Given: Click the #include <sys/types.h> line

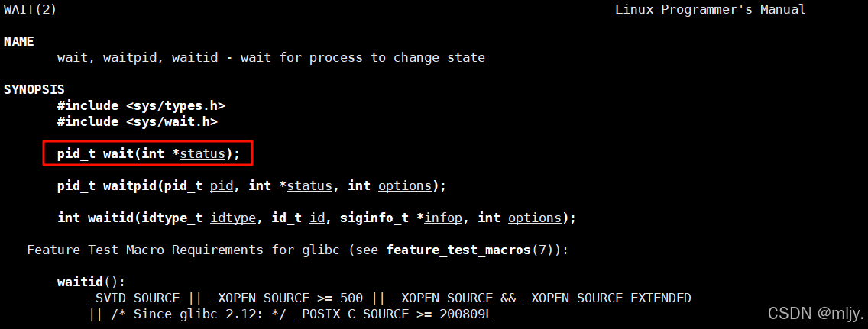Looking at the screenshot, I should 141,105.
